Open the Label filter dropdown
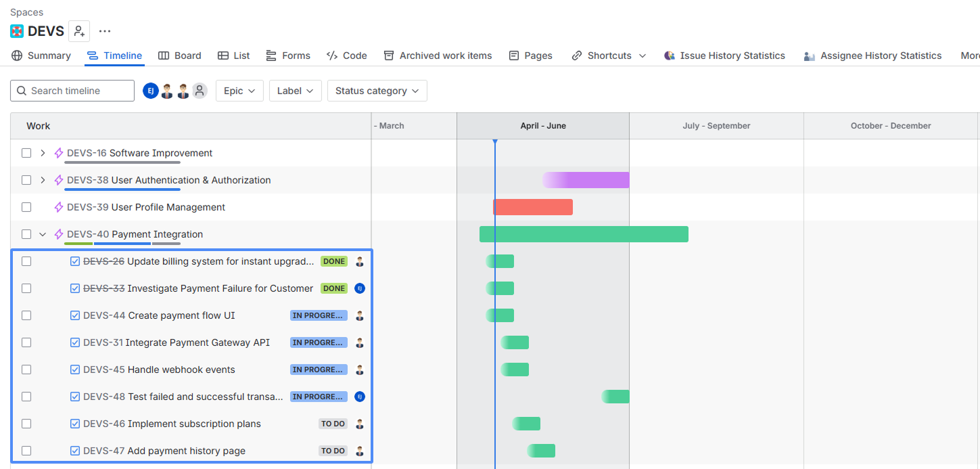This screenshot has width=980, height=469. click(296, 91)
